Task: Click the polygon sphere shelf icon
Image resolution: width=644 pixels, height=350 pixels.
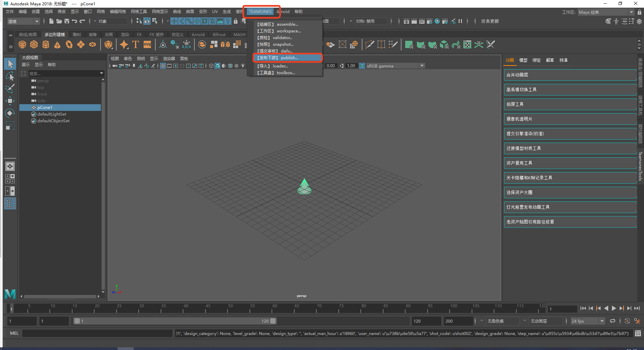Action: [22, 44]
